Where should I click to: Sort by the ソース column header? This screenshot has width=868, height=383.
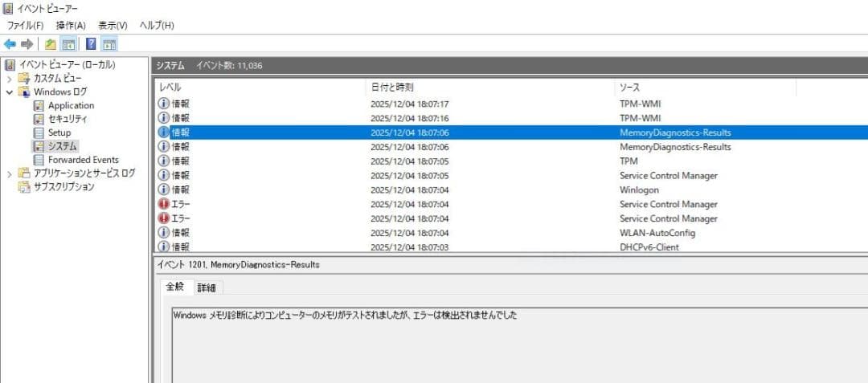[706, 88]
